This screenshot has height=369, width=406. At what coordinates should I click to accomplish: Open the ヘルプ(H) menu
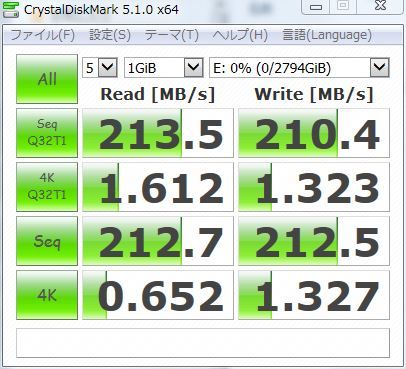tap(240, 35)
